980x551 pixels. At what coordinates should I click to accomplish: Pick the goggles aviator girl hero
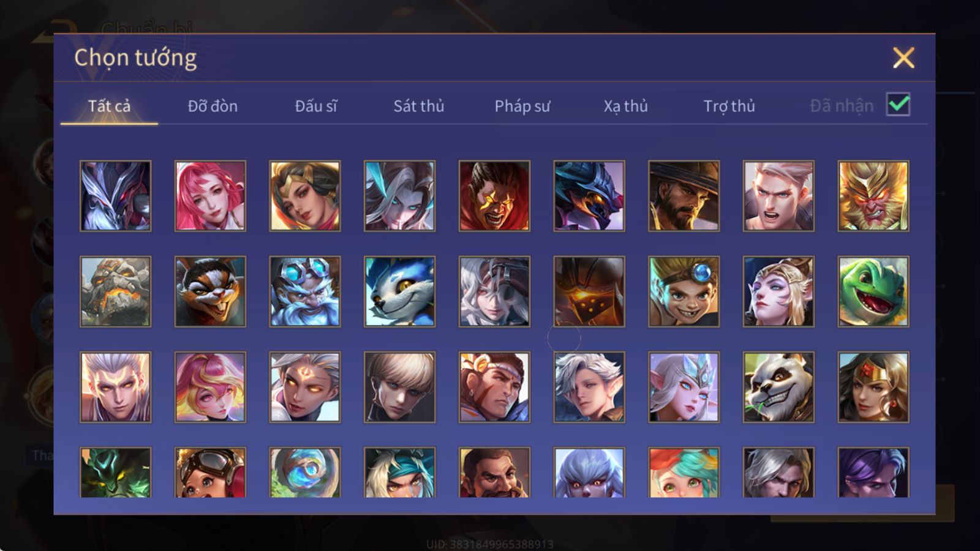(210, 472)
